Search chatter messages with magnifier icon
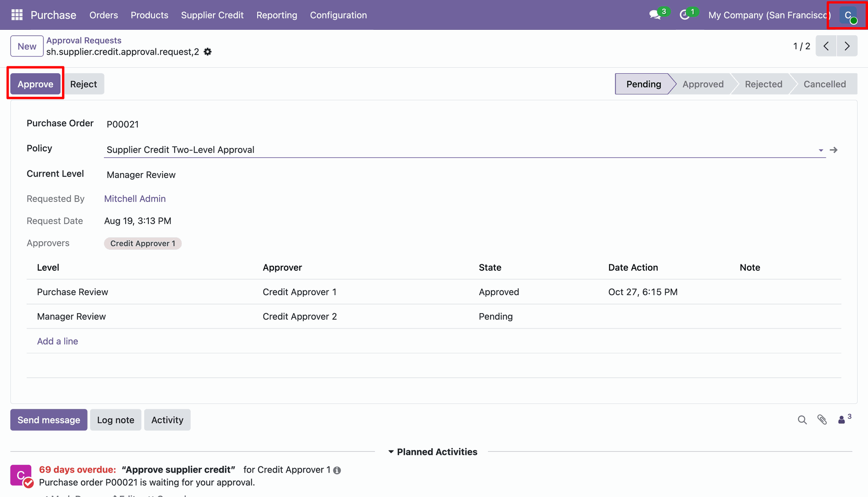 802,420
